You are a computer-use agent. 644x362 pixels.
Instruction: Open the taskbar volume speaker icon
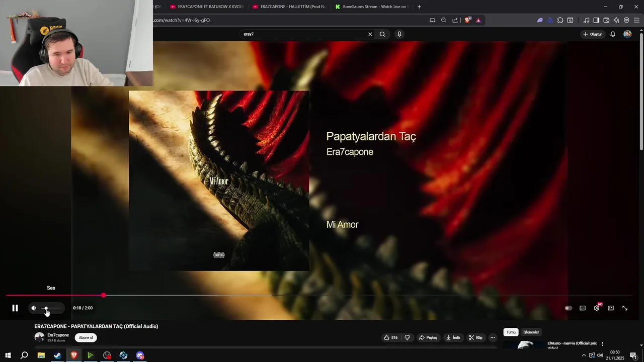600,355
